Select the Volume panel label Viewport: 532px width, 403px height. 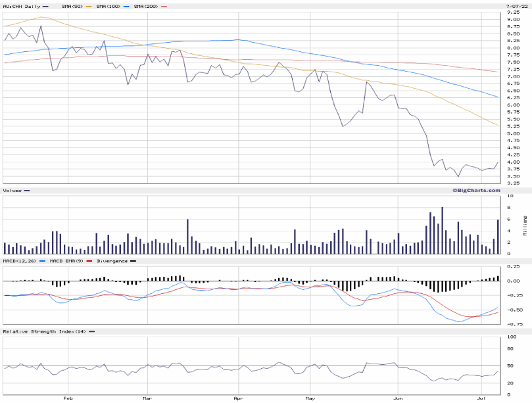(13, 191)
